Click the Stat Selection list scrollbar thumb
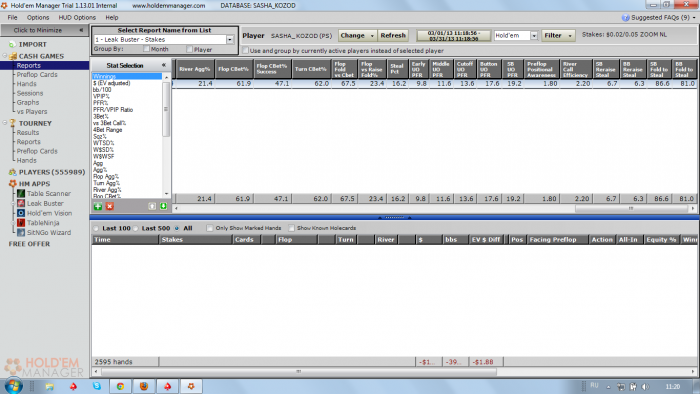This screenshot has width=700, height=394. pos(166,109)
